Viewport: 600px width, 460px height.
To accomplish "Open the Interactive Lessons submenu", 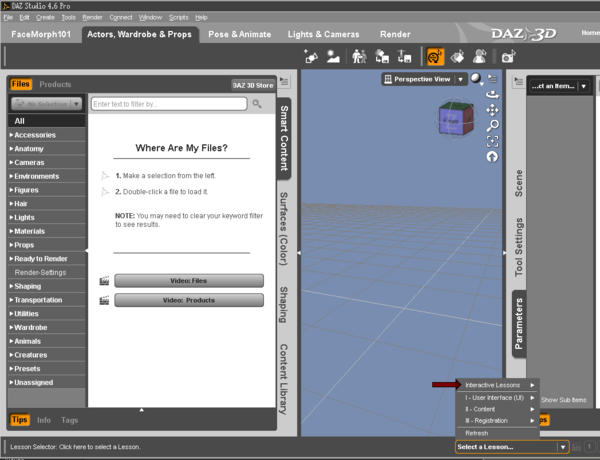I will 497,385.
